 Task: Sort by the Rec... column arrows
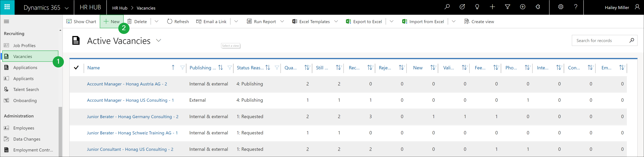click(x=370, y=67)
